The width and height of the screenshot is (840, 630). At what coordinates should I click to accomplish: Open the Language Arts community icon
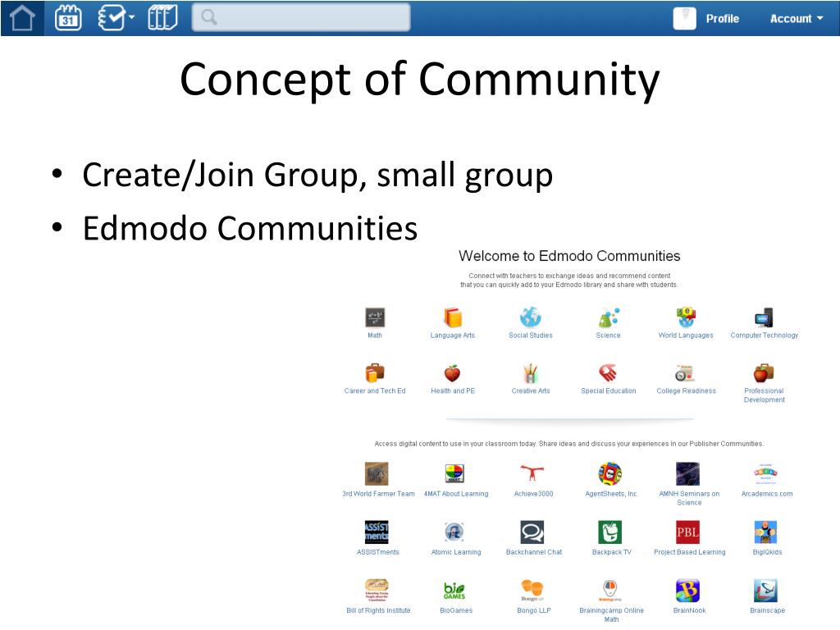pos(453,317)
